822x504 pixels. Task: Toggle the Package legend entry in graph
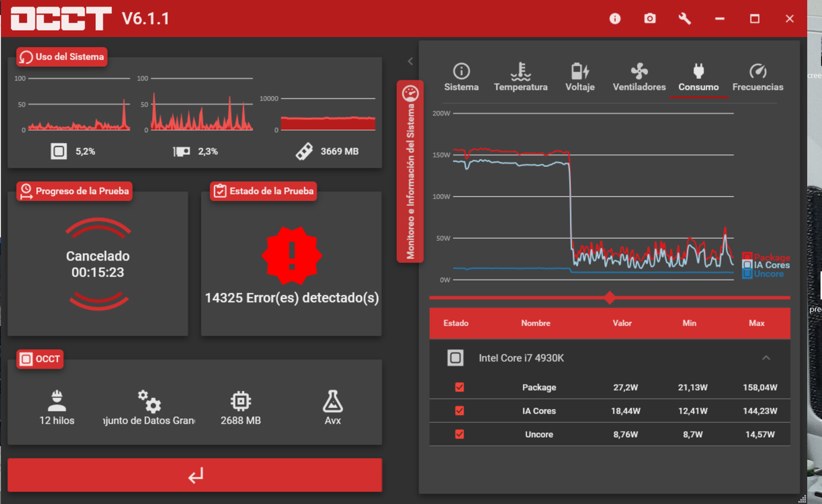pos(766,257)
